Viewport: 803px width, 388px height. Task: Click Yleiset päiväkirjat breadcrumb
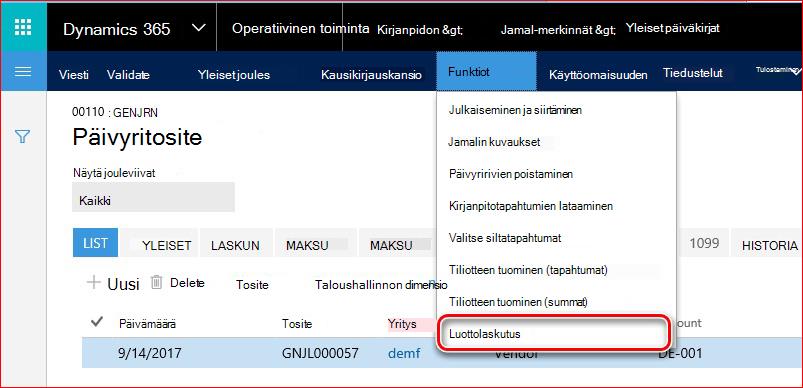673,28
